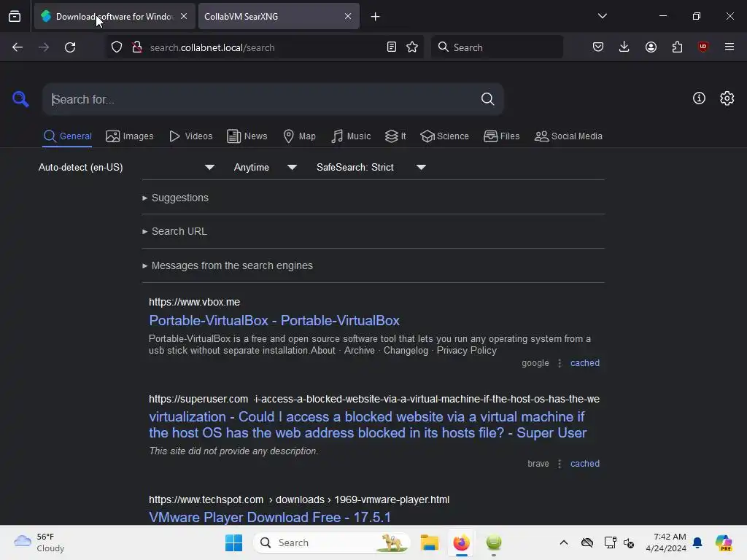
Task: Open a new browser tab
Action: click(376, 17)
